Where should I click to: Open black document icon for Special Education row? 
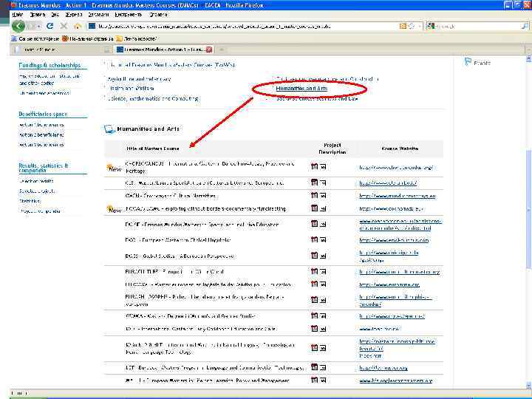click(x=323, y=225)
